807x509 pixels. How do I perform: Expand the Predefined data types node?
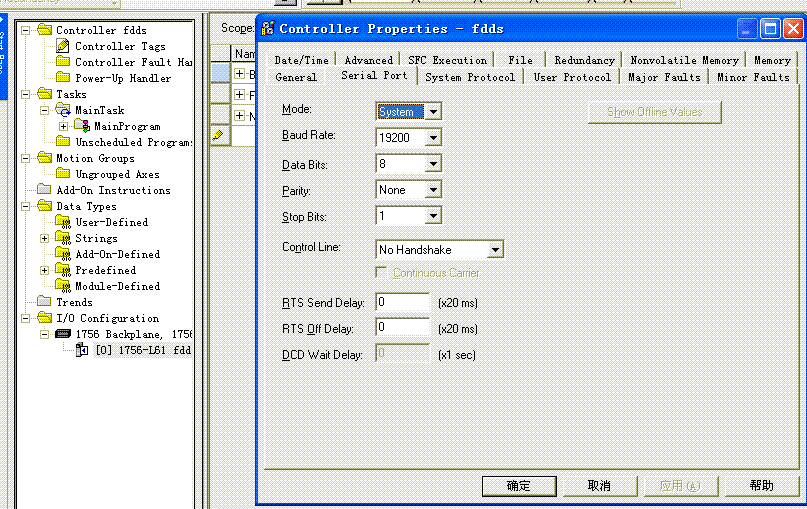pos(44,270)
